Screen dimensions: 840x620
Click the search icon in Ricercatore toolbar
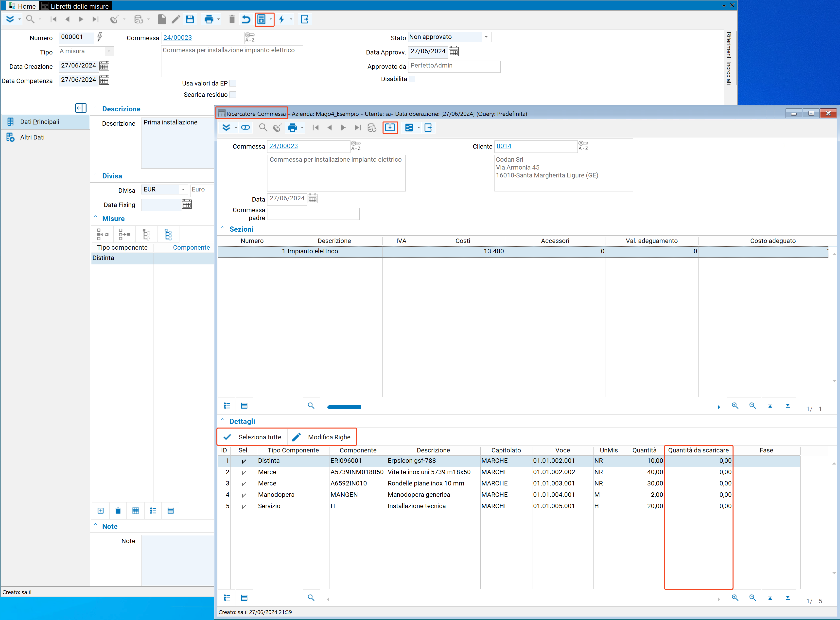263,128
